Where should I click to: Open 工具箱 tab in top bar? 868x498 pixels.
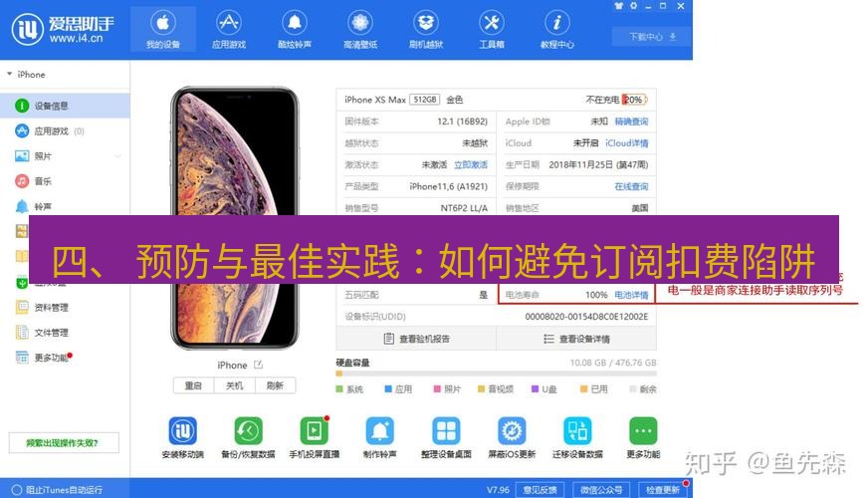pos(492,29)
